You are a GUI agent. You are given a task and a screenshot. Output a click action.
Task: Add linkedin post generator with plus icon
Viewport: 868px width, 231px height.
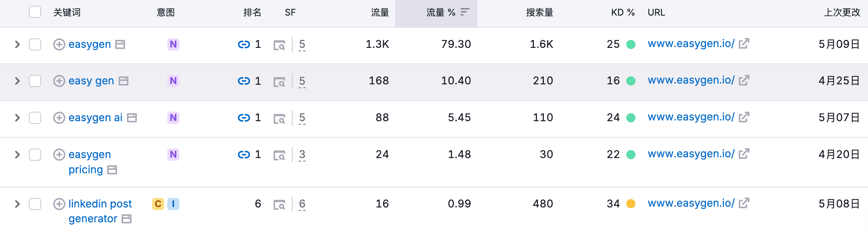(59, 204)
